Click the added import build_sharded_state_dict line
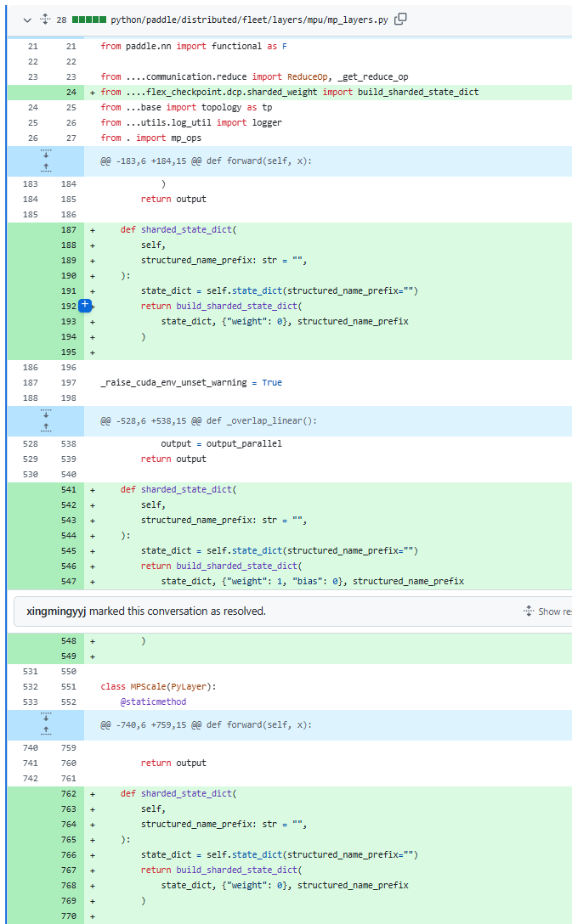 pyautogui.click(x=289, y=92)
